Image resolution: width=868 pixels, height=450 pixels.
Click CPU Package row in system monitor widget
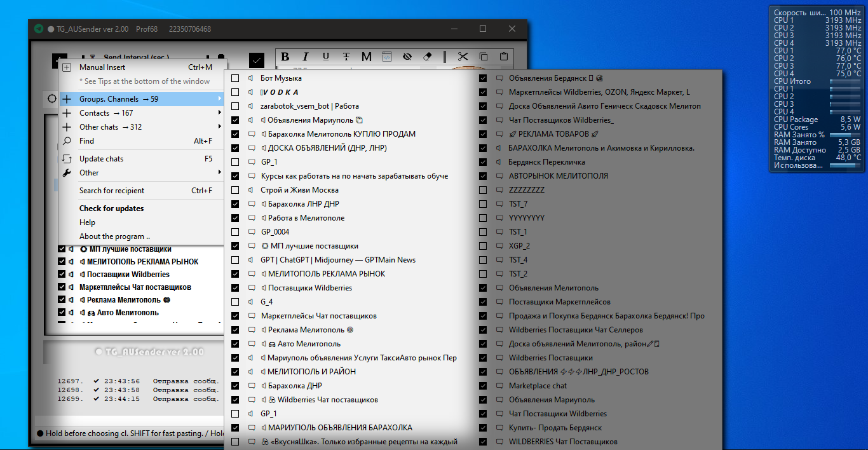click(x=817, y=119)
